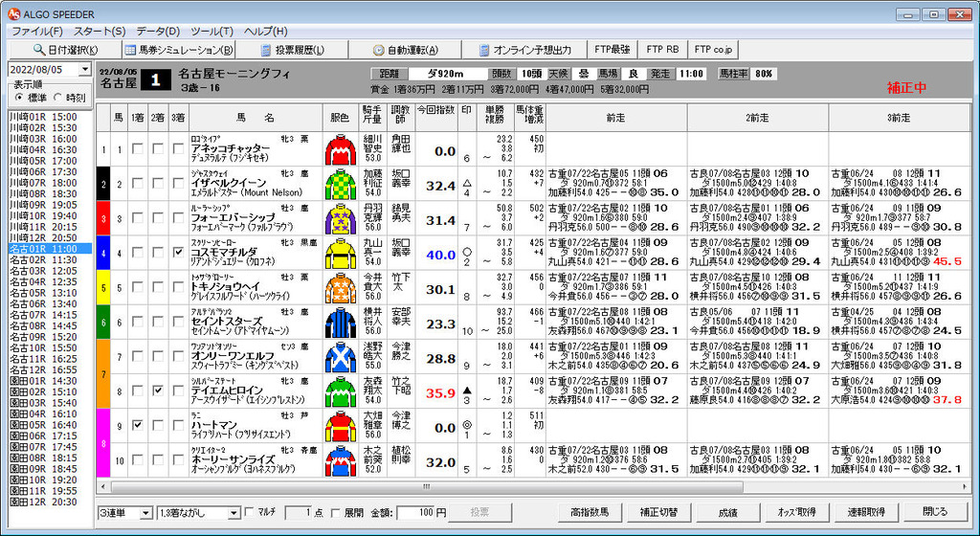Image resolution: width=980 pixels, height=536 pixels.
Task: Click the ALGO SPEEDER app icon in title bar
Action: coord(13,13)
